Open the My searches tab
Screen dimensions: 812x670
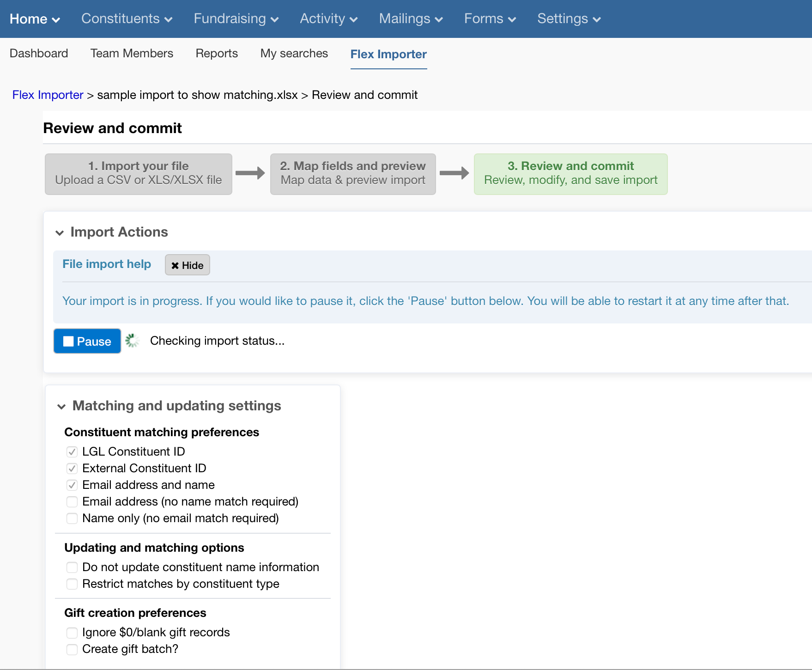(x=294, y=54)
